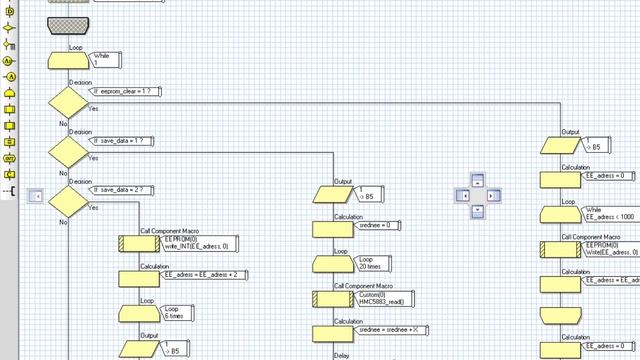Select the save_data = 2 decision diamond
640x360 pixels.
point(68,202)
